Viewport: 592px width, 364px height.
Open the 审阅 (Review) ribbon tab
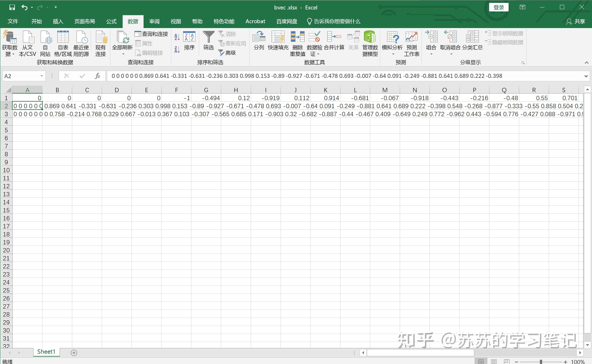click(x=154, y=21)
